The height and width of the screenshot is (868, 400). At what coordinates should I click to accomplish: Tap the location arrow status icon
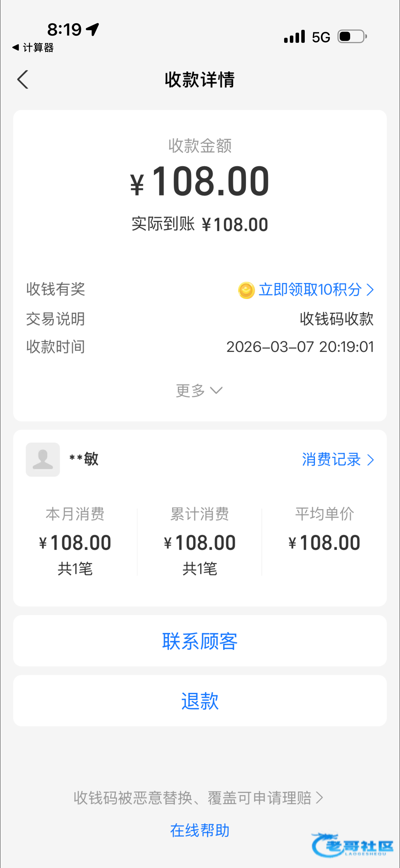click(x=92, y=29)
